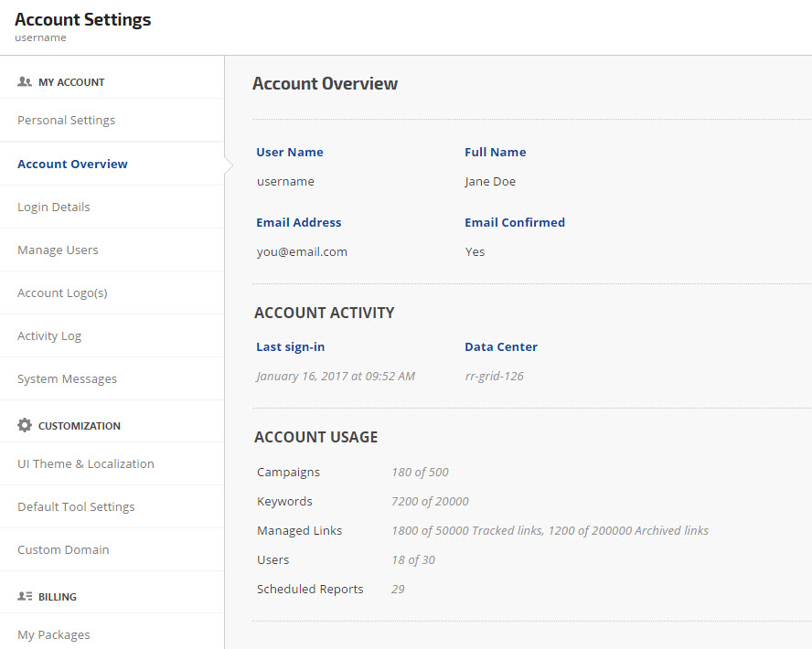Click the rr-grid-126 data center value
Viewport: 812px width, 649px height.
[494, 376]
